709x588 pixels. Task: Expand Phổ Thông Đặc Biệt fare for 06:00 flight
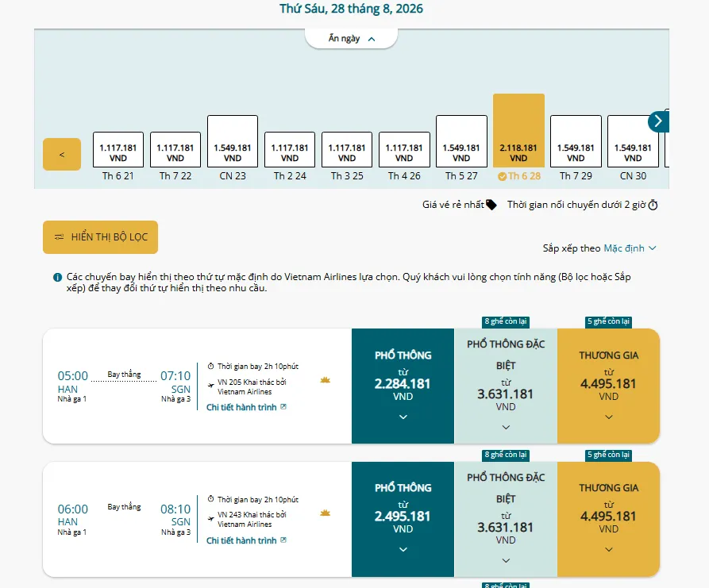tap(506, 519)
